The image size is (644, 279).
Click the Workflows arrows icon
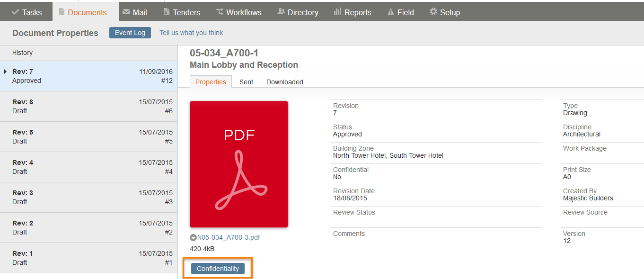tap(220, 12)
